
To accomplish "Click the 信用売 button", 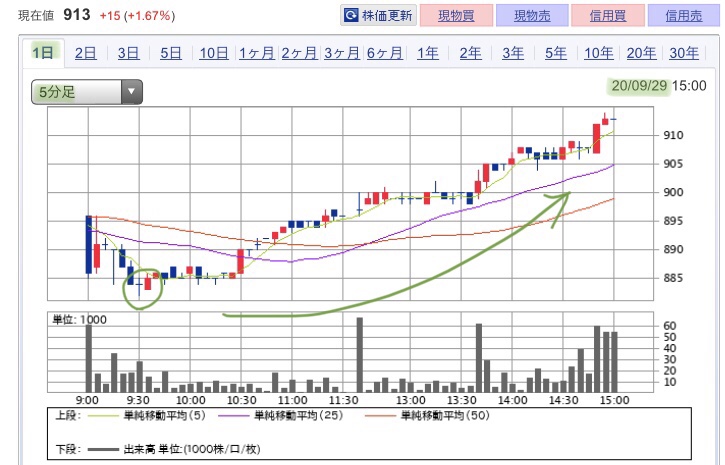I will point(684,15).
